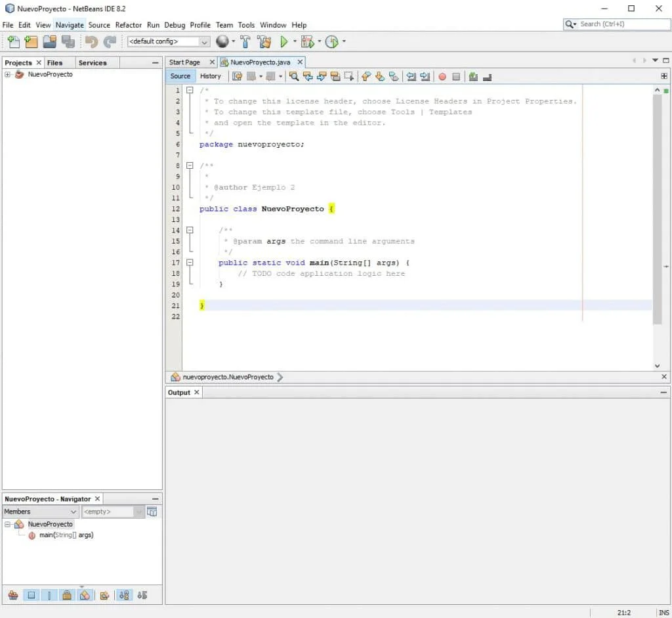
Task: Click the Redo arrow icon
Action: (110, 41)
